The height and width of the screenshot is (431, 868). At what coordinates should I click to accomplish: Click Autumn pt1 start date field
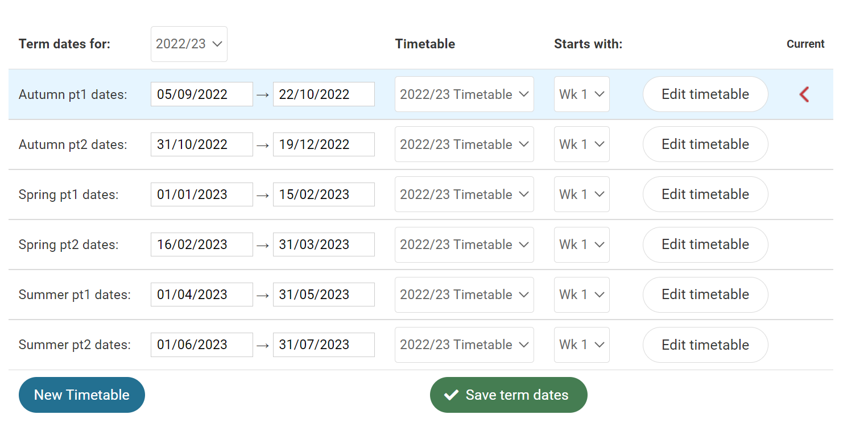(x=201, y=94)
